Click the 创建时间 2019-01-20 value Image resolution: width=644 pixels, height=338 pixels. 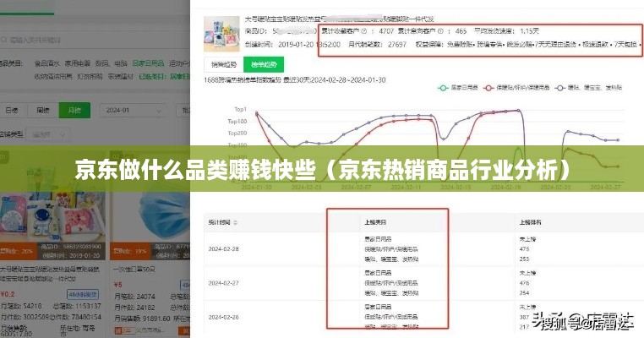[x=308, y=44]
